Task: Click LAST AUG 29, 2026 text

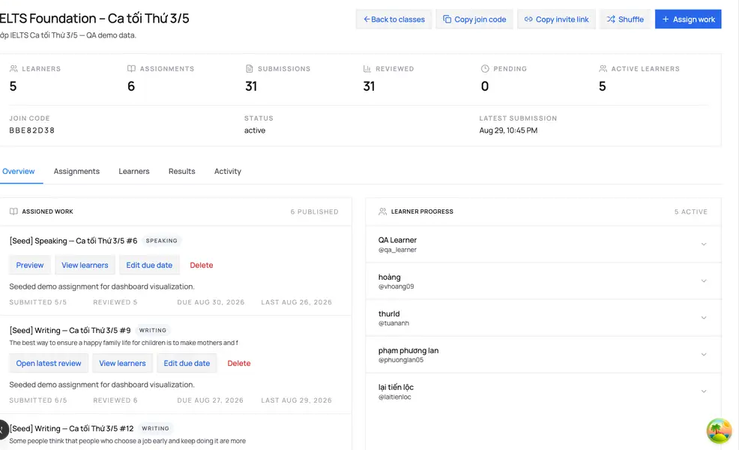Action: tap(296, 400)
